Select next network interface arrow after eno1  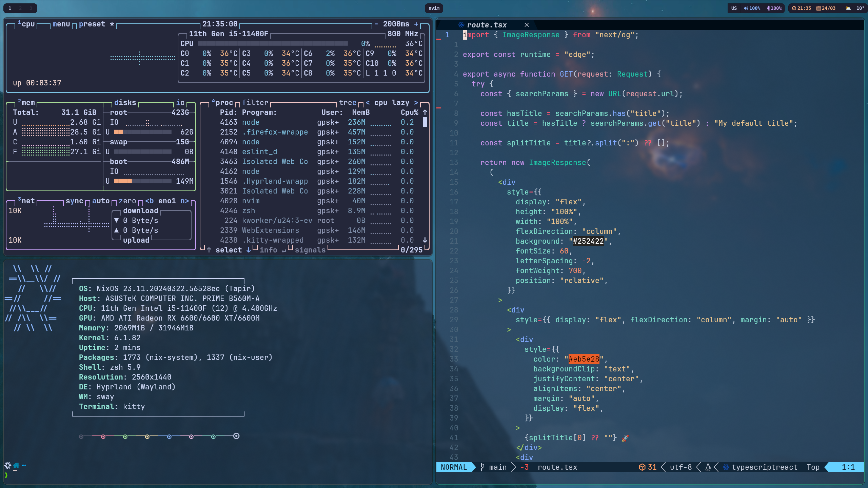(x=184, y=201)
